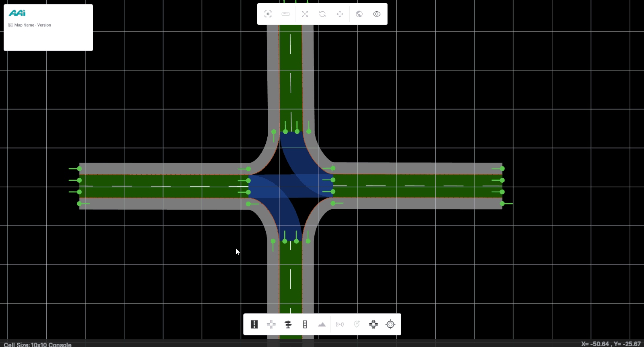Click the crosshair target icon

point(390,325)
